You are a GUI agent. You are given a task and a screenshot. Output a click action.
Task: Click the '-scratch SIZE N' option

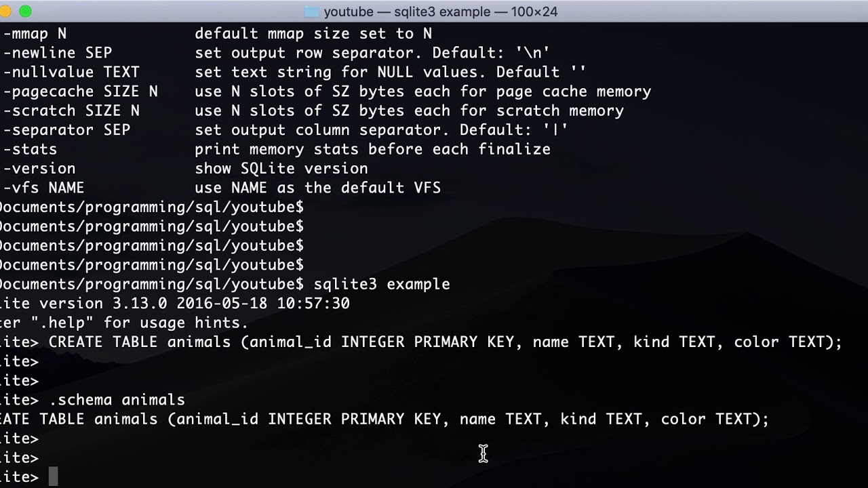(x=71, y=110)
